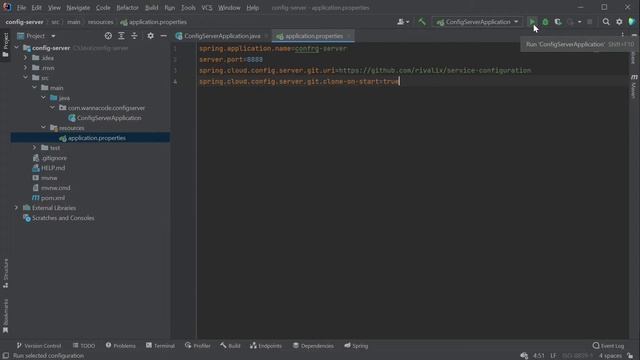This screenshot has width=640, height=360.
Task: Click the LF line separator indicator
Action: click(553, 356)
